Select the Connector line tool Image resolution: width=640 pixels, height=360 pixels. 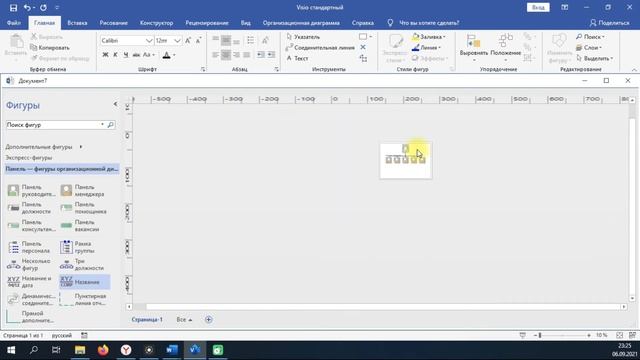tap(320, 48)
